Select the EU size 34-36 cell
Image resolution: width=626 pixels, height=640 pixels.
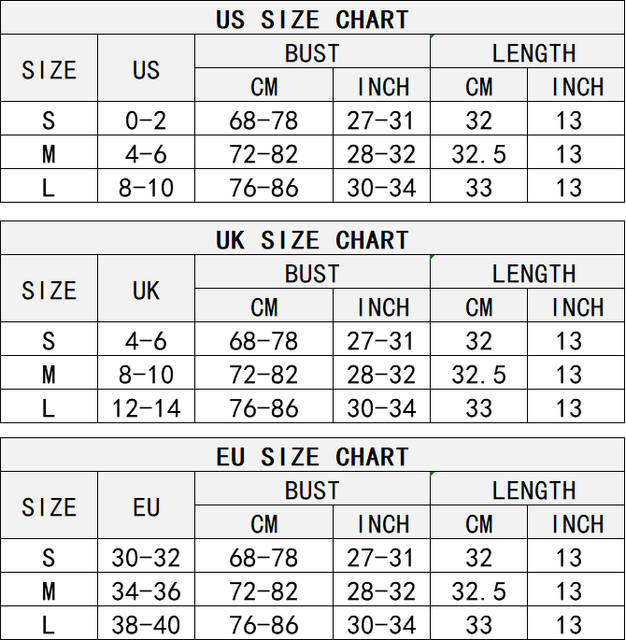point(146,589)
